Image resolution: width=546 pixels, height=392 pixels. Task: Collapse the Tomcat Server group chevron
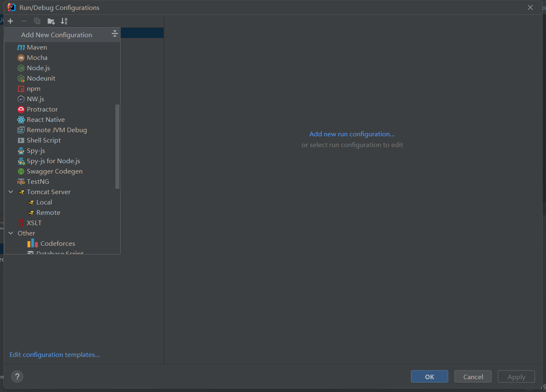click(11, 192)
